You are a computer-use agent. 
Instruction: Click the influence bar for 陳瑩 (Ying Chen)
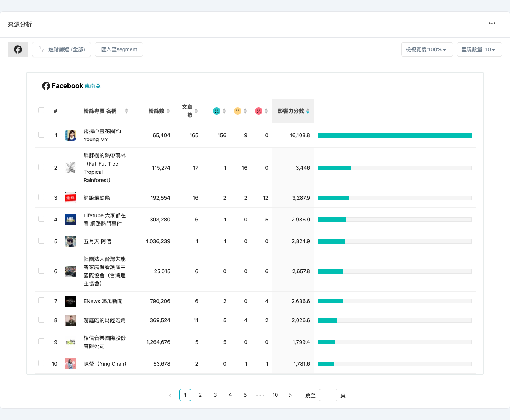click(394, 364)
